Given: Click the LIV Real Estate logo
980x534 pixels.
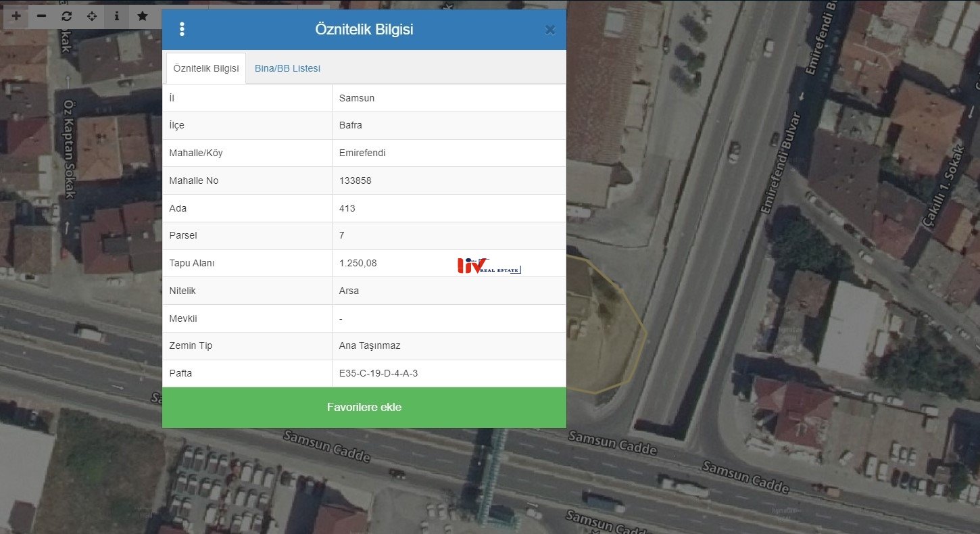Looking at the screenshot, I should click(489, 266).
